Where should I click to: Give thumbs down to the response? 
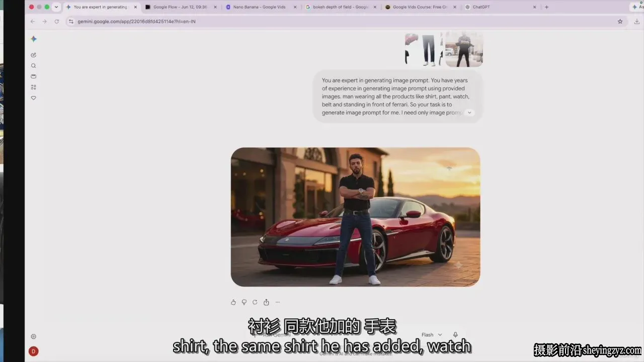(x=244, y=302)
